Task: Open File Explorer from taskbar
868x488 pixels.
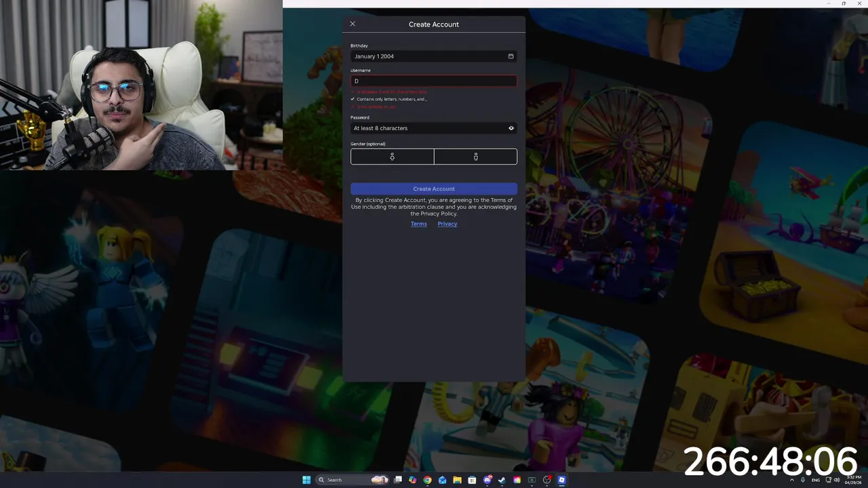Action: 457,480
